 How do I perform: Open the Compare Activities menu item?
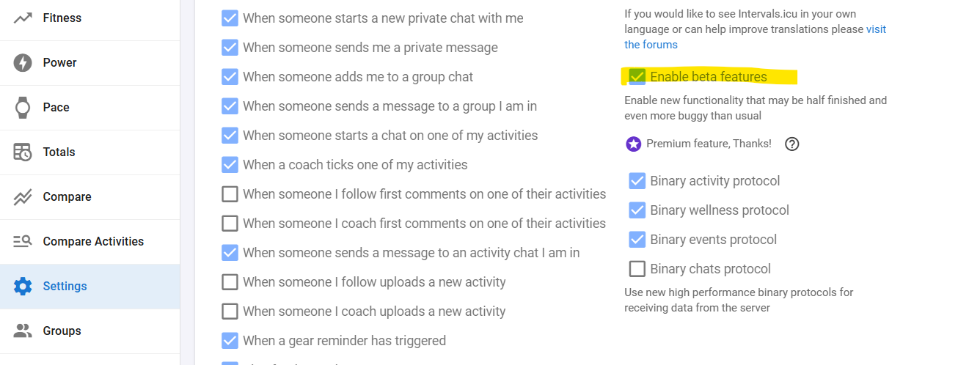[93, 241]
